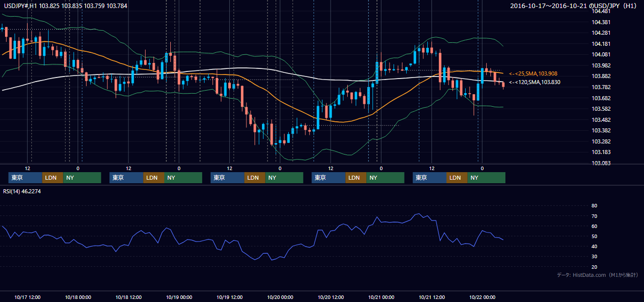Select the NY session block for 10/20
The height and width of the screenshot is (302, 644).
point(385,178)
